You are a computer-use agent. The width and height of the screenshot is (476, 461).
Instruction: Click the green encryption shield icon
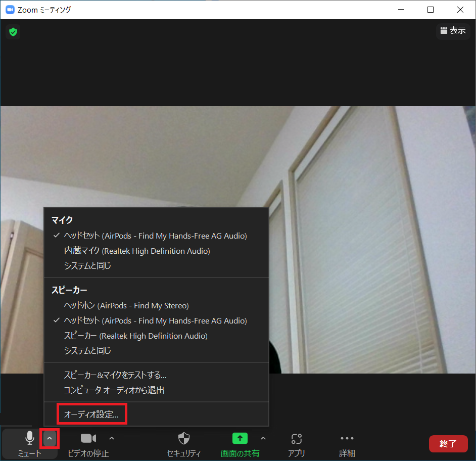pos(13,32)
